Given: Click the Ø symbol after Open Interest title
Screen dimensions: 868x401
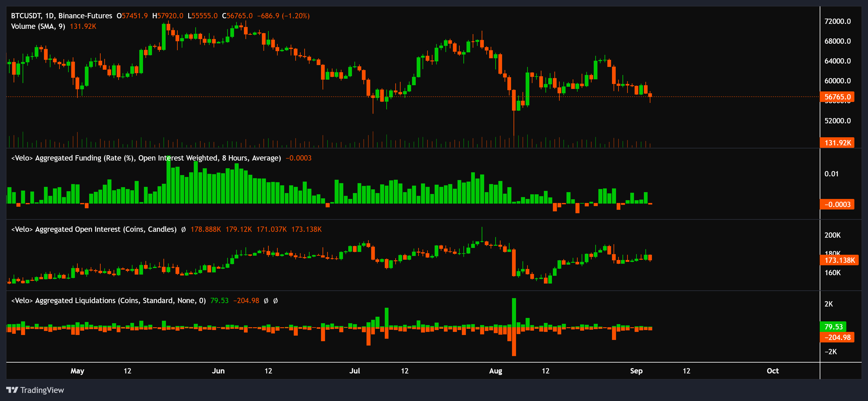Looking at the screenshot, I should [183, 229].
